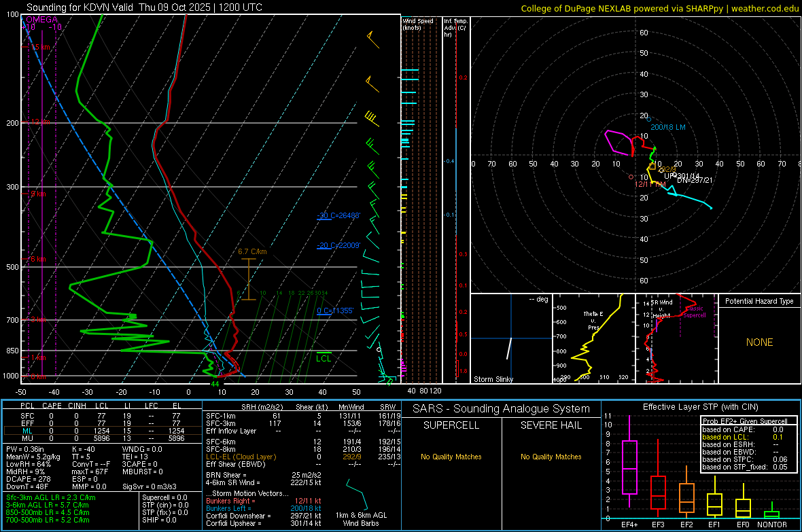This screenshot has width=802, height=532.
Task: Click the "Sounding for KDVN Valid" title text
Action: (x=80, y=7)
